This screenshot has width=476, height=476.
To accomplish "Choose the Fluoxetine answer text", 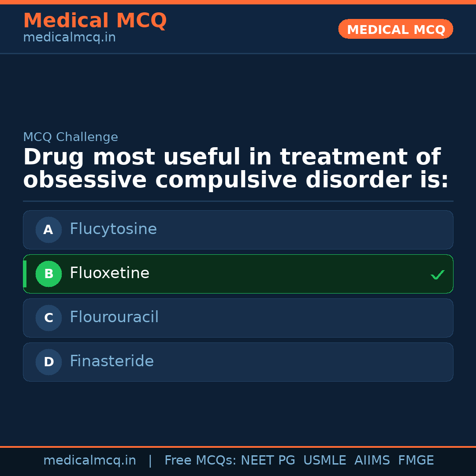I will coord(109,273).
